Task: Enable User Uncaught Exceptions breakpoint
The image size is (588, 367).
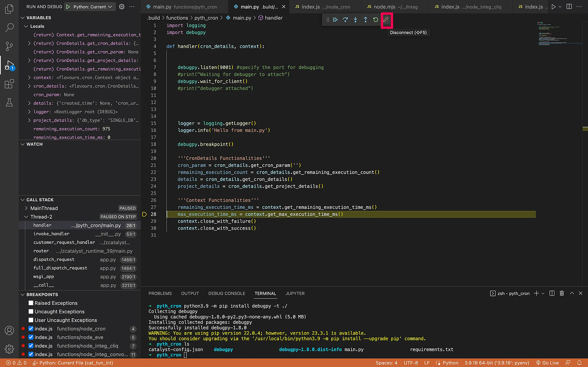Action: 31,320
